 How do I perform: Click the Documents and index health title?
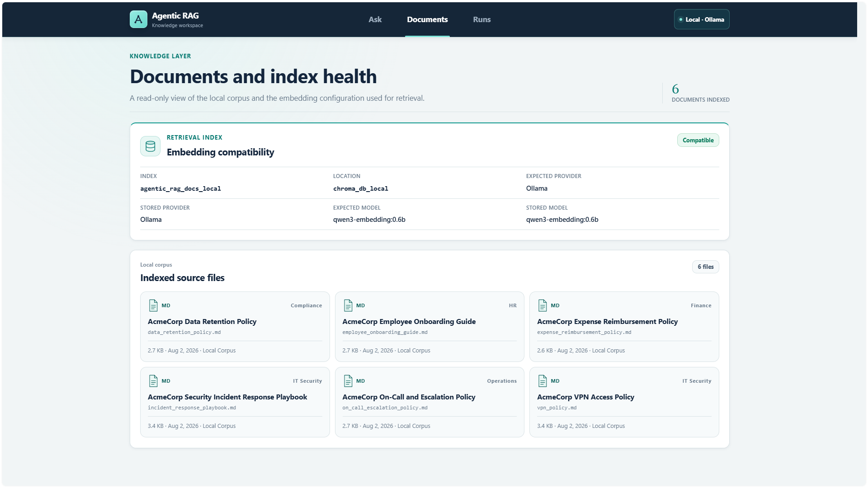click(x=253, y=76)
